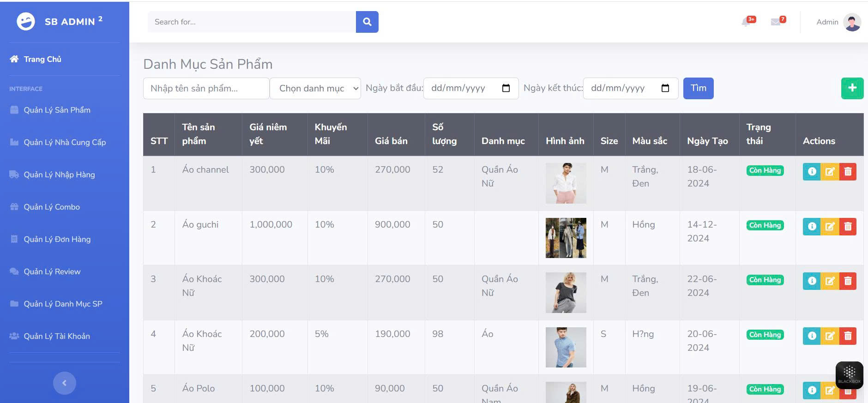Delete row 4 Áo Khoác Nữ
Screen dimensions: 868x403
[x=848, y=336]
